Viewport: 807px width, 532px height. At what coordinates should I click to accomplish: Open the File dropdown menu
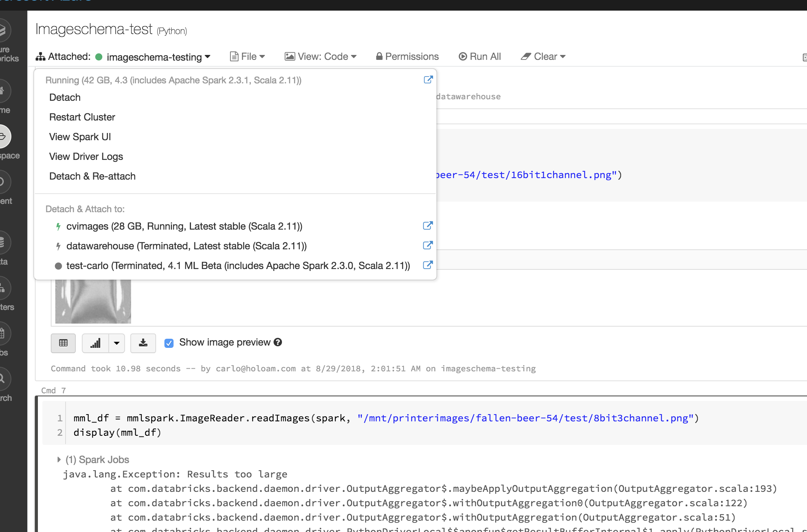tap(247, 56)
